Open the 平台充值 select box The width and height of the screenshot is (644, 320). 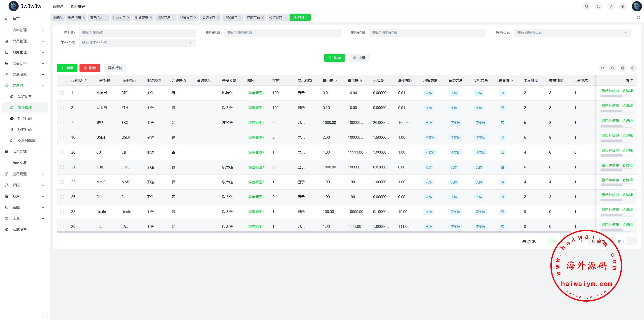tap(137, 43)
